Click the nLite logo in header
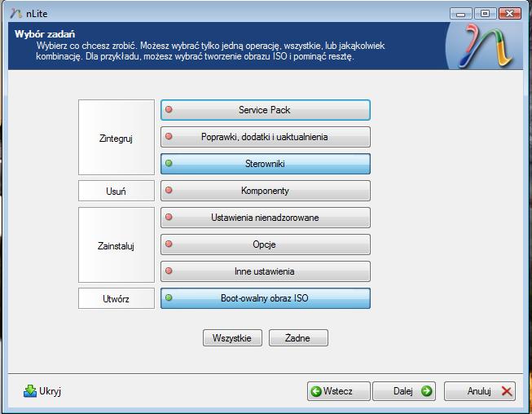Image resolution: width=532 pixels, height=414 pixels. [486, 46]
